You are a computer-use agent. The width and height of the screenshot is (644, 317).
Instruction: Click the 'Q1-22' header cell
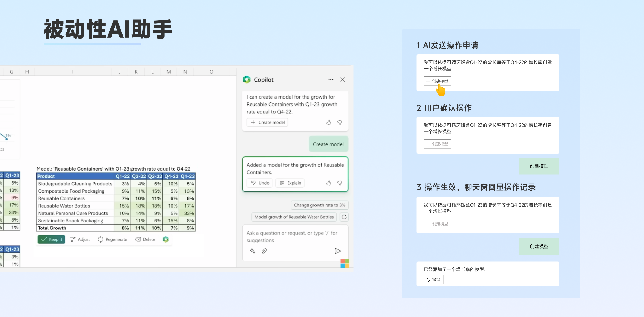[x=122, y=176]
